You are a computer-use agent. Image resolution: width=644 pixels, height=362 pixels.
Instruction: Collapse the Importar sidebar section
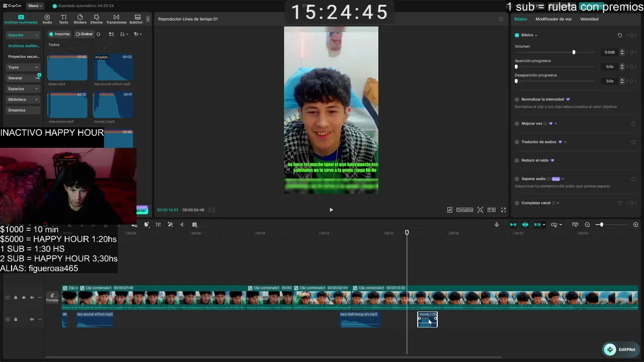pyautogui.click(x=23, y=35)
